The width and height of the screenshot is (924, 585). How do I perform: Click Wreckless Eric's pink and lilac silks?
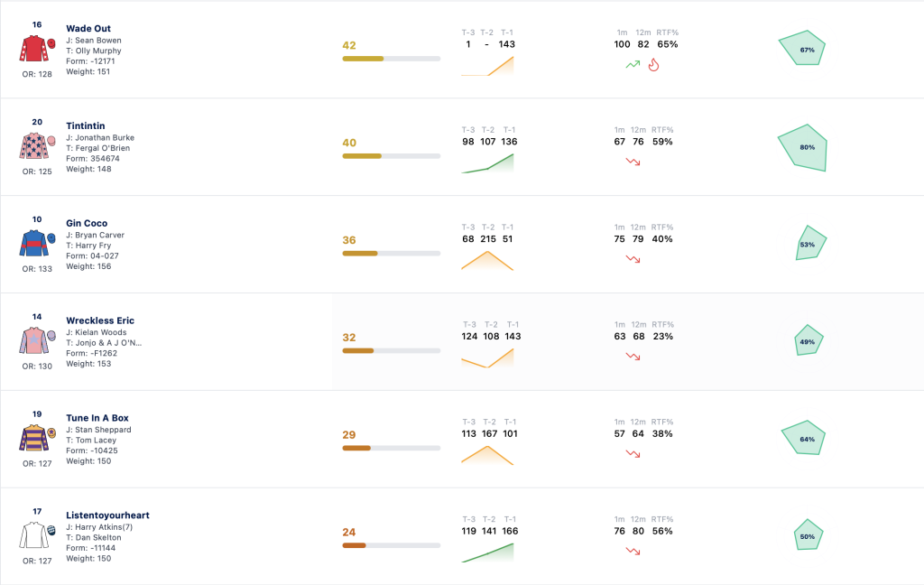click(37, 340)
